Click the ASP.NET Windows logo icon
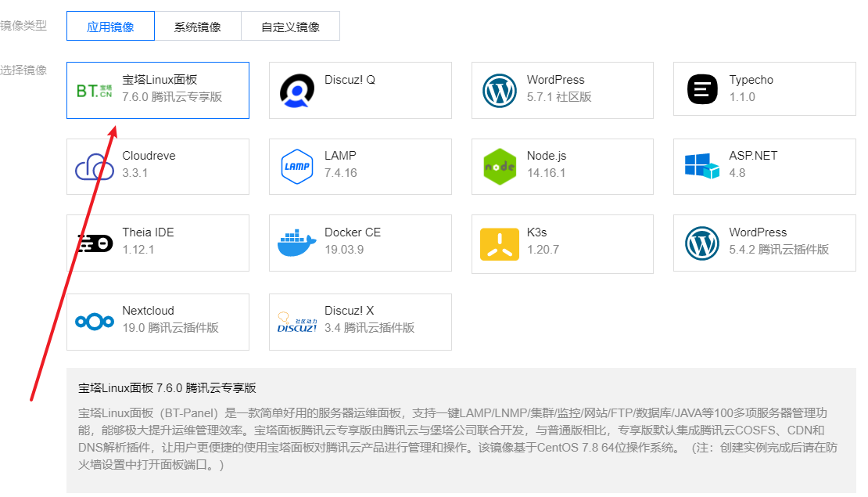 point(702,166)
